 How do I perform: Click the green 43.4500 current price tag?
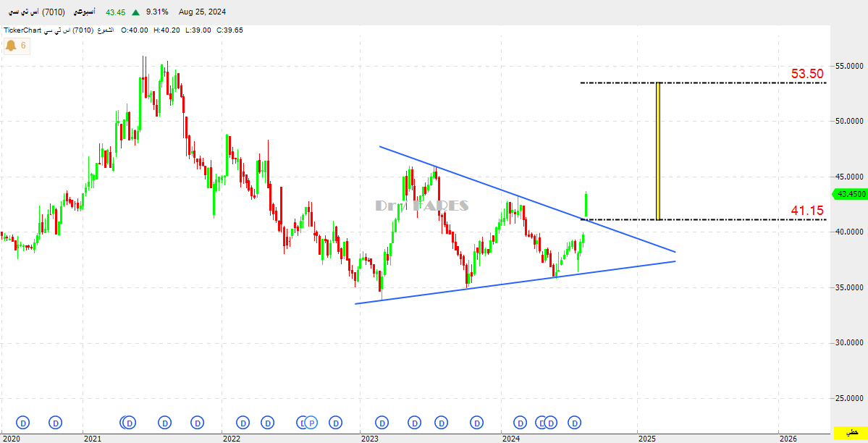tap(850, 194)
